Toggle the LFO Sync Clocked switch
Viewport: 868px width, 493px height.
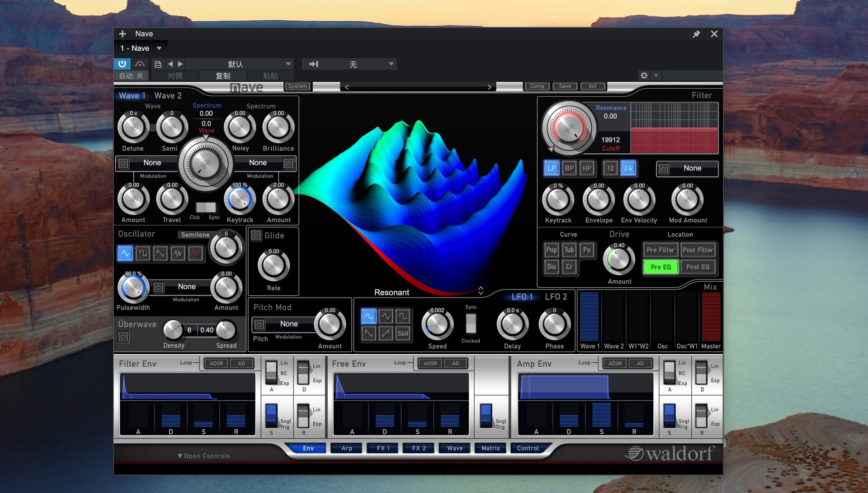471,323
